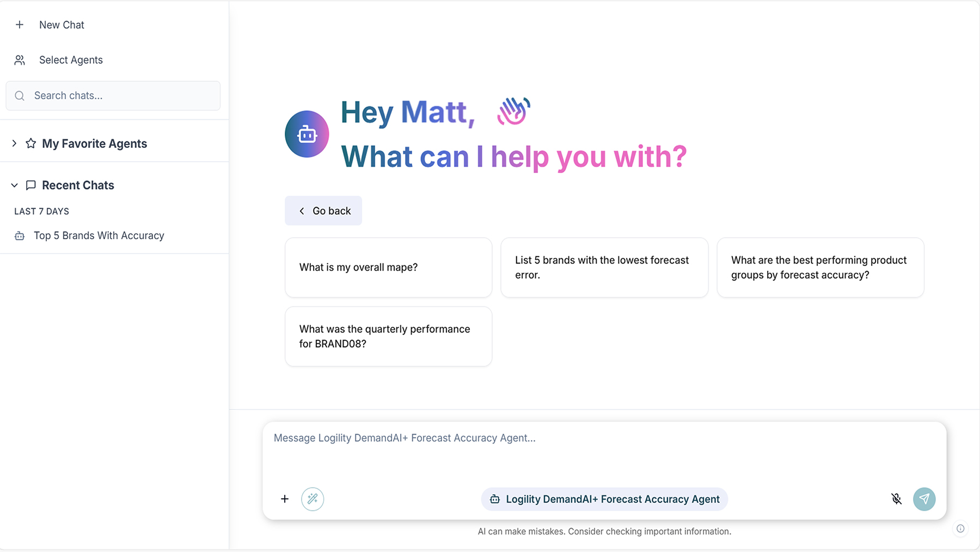
Task: Click the star icon beside My Favorite Agents
Action: 31,143
